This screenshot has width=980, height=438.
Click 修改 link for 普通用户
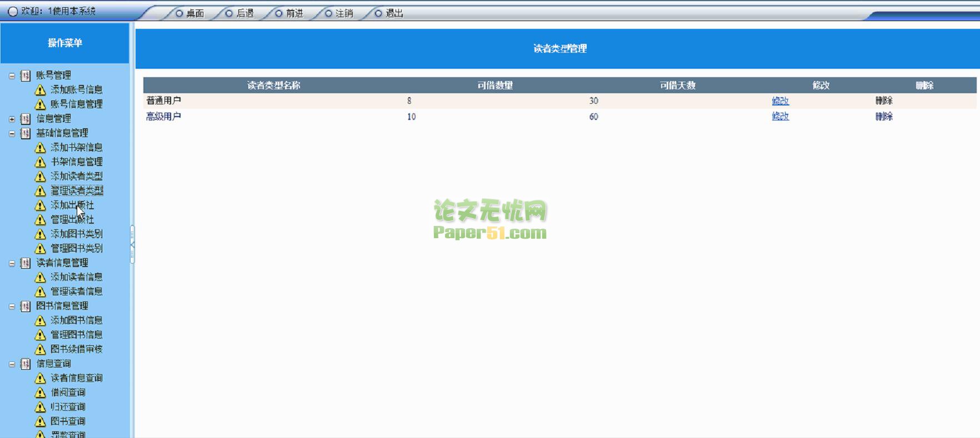[x=781, y=100]
